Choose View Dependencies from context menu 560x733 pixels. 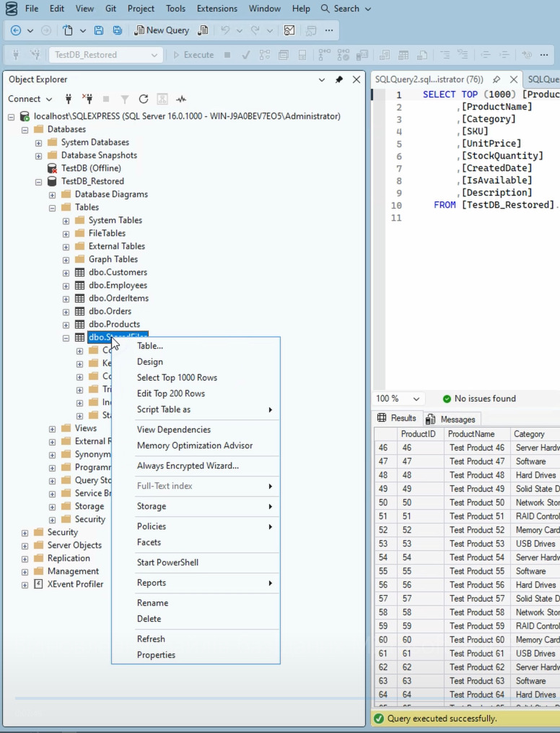174,430
